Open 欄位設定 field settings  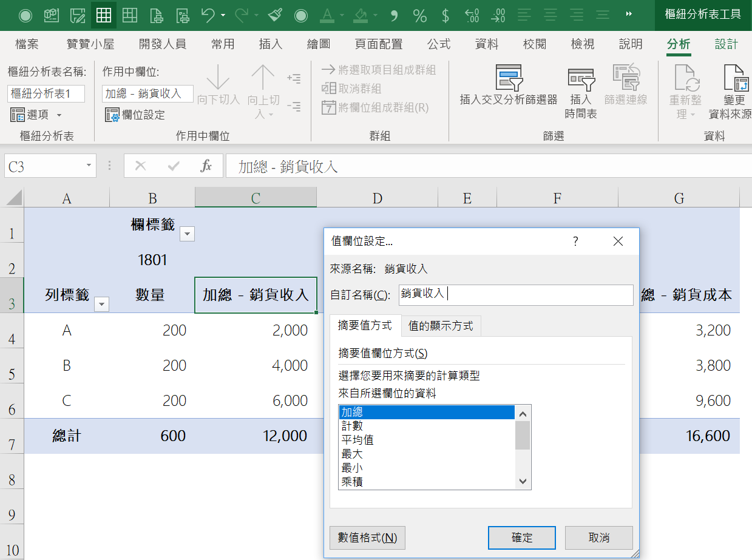[135, 115]
